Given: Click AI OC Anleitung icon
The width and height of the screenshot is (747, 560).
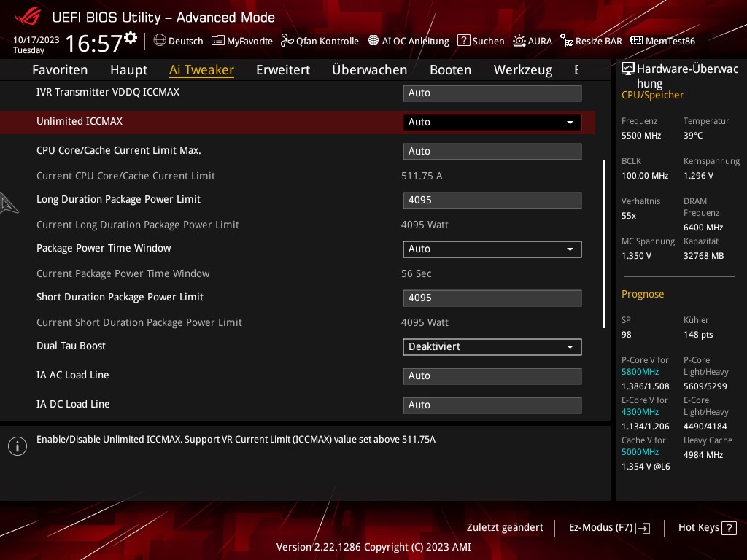Looking at the screenshot, I should tap(373, 41).
